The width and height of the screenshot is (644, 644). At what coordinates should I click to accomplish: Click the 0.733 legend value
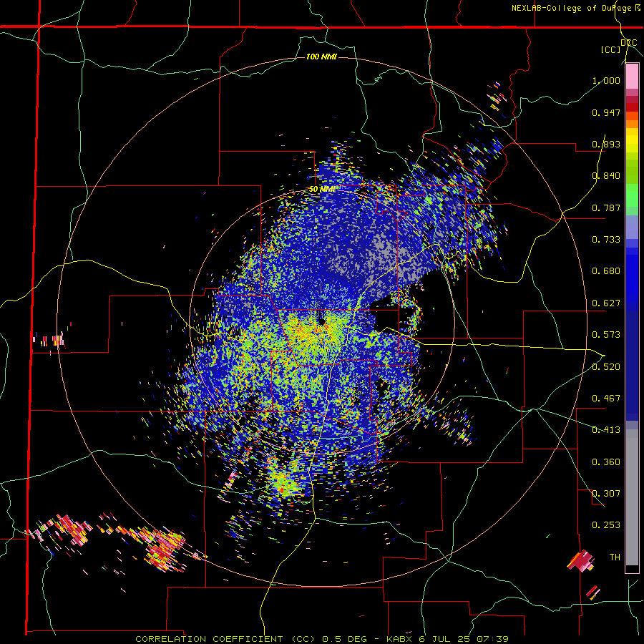point(606,240)
